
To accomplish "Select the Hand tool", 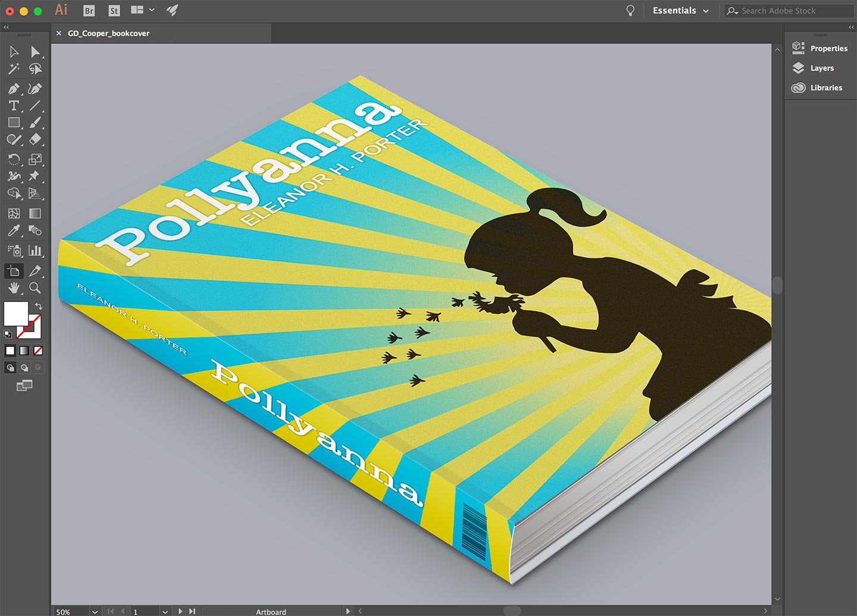I will click(13, 288).
